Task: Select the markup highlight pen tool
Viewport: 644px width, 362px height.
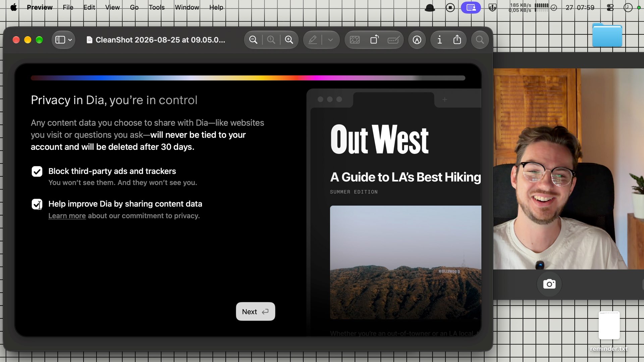Action: coord(313,40)
